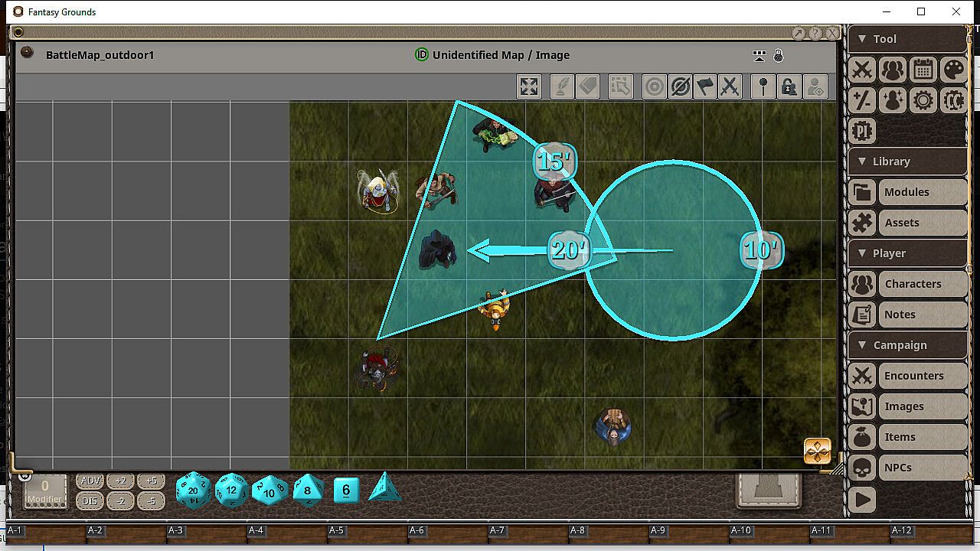
Task: Click the concentric target rings toolbar icon
Action: coord(655,86)
